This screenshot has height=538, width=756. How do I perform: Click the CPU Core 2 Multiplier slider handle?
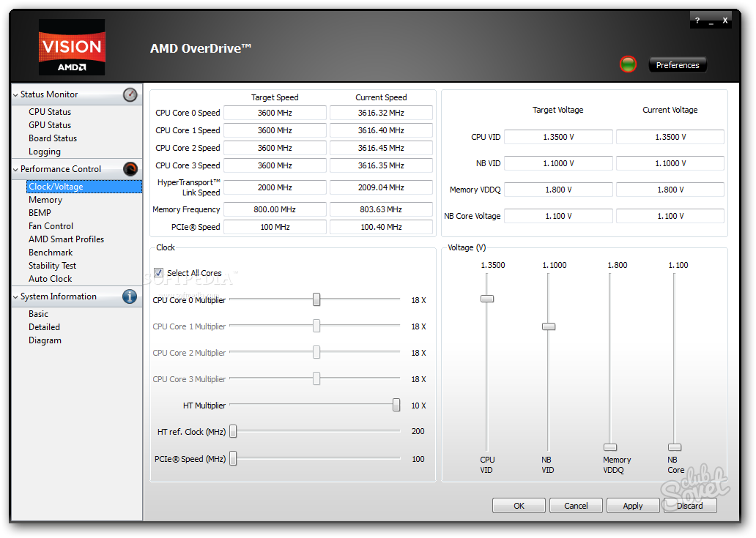[x=316, y=353]
